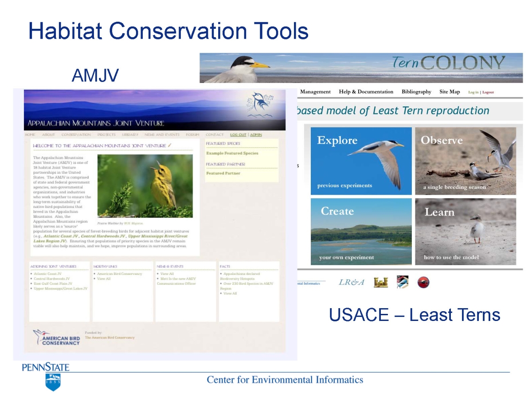Click the Appalachian Mountains Joint Venture banner title
Viewport: 532px width, 399px height.
[96, 123]
